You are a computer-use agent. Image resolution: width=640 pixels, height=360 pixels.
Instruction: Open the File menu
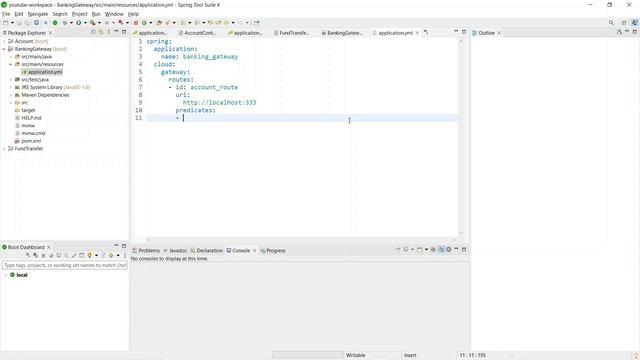click(x=6, y=14)
